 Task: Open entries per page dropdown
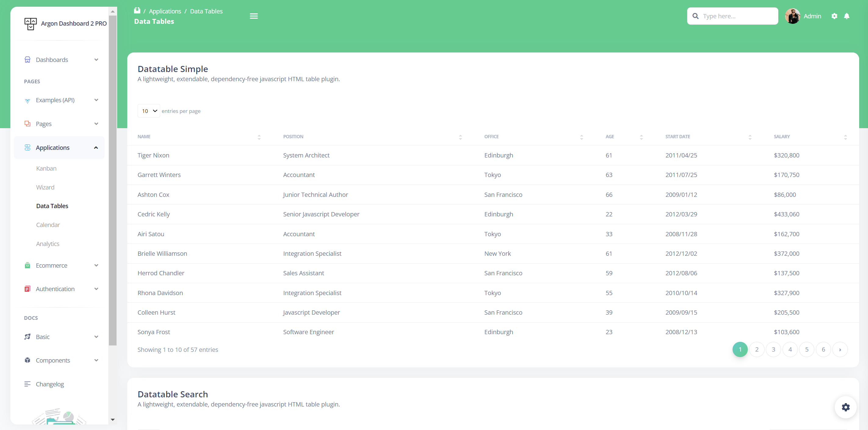coord(149,111)
